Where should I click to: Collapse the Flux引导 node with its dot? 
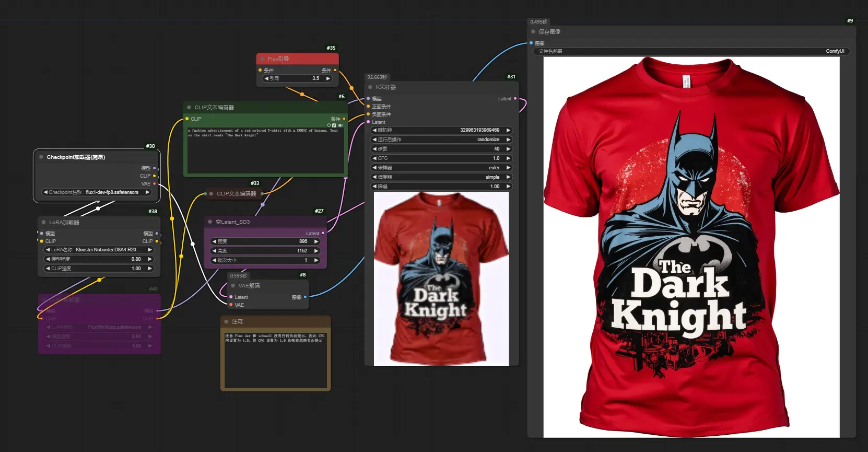pos(262,59)
